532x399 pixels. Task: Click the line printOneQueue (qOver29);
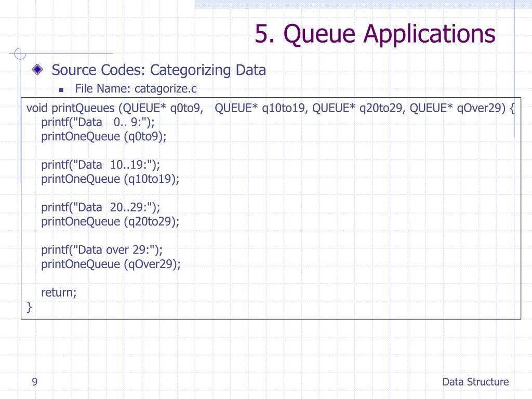111,264
